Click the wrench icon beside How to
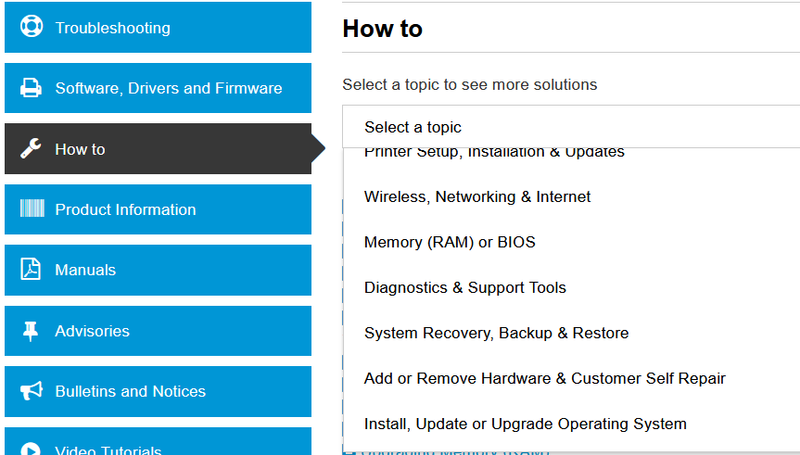The image size is (800, 455). click(31, 149)
